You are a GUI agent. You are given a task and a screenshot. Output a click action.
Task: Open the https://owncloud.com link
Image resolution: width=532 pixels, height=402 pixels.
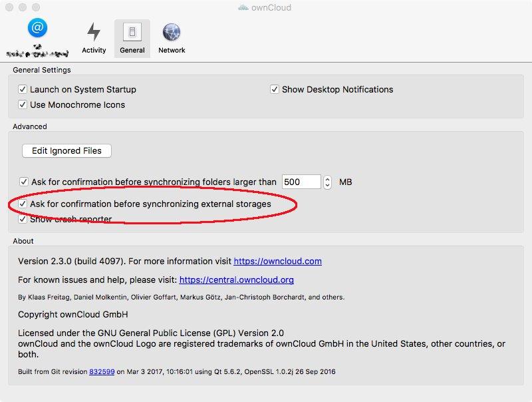[x=277, y=261]
